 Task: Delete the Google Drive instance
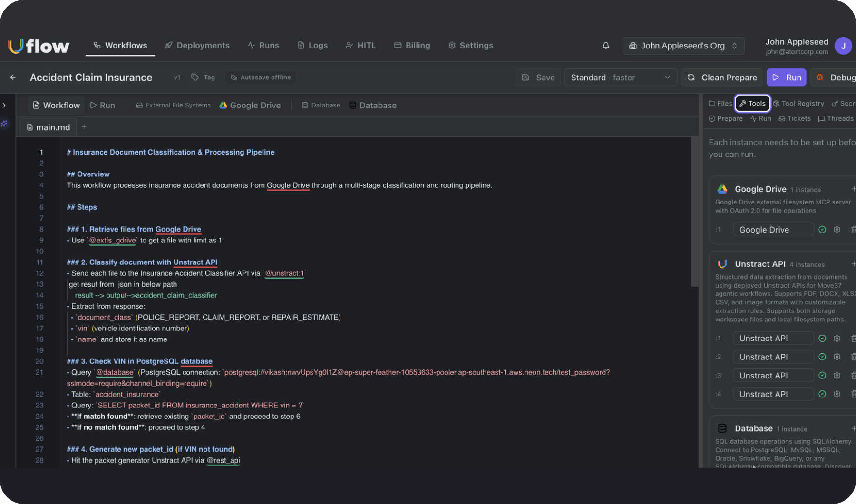tap(853, 230)
